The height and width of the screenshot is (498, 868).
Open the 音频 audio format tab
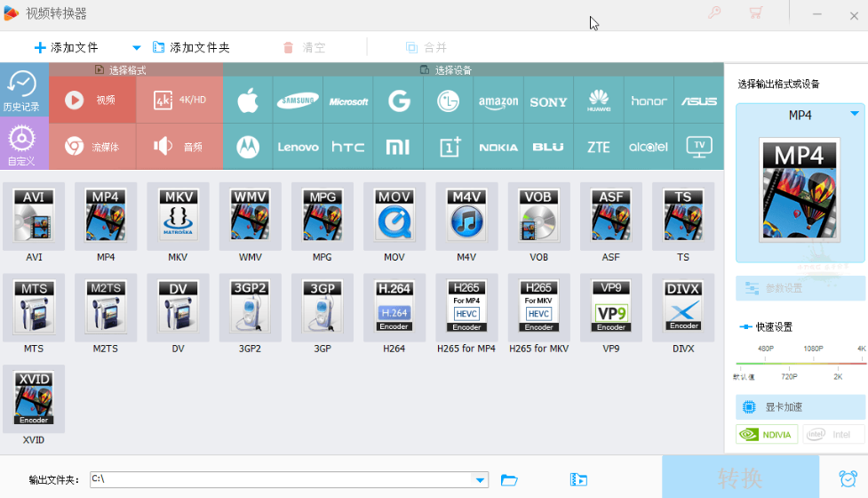click(x=179, y=147)
